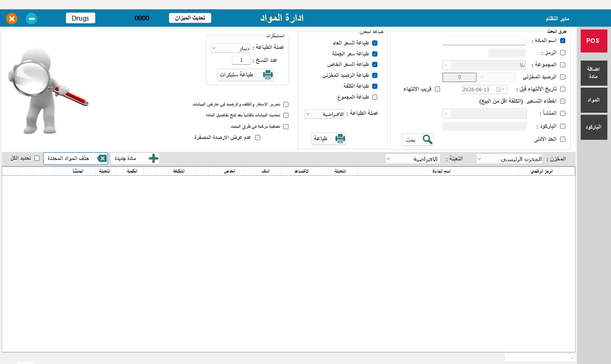611x364 pixels.
Task: Open اضافة مادة sidebar tab
Action: point(594,73)
